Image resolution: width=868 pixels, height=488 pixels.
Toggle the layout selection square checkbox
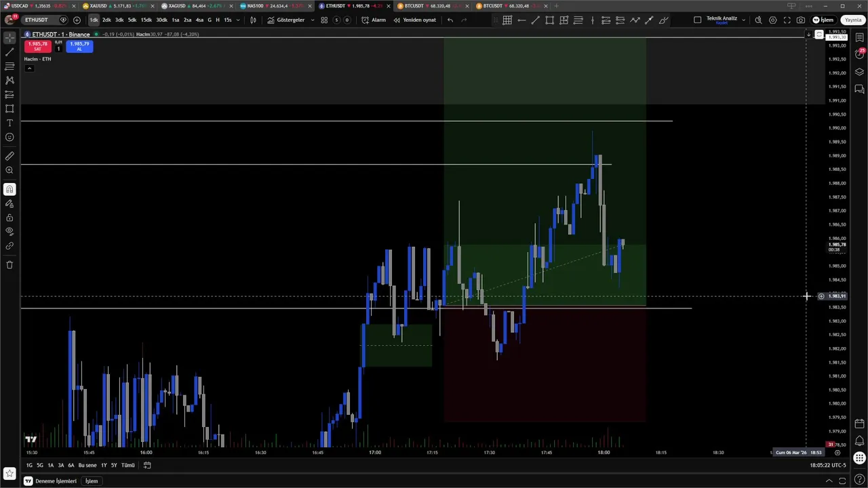coord(697,20)
